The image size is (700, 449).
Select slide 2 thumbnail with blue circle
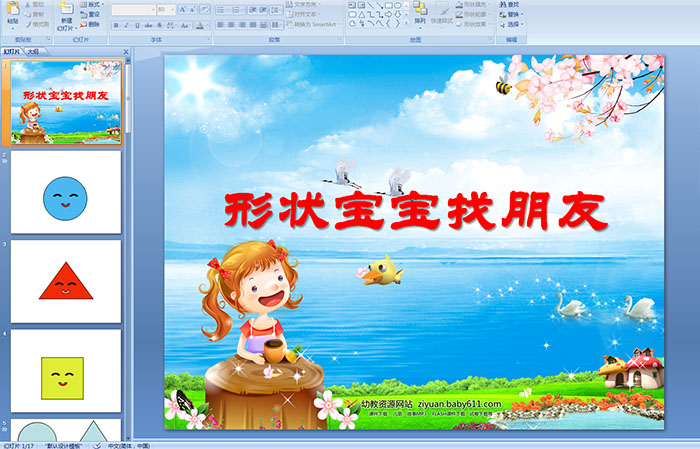click(66, 192)
